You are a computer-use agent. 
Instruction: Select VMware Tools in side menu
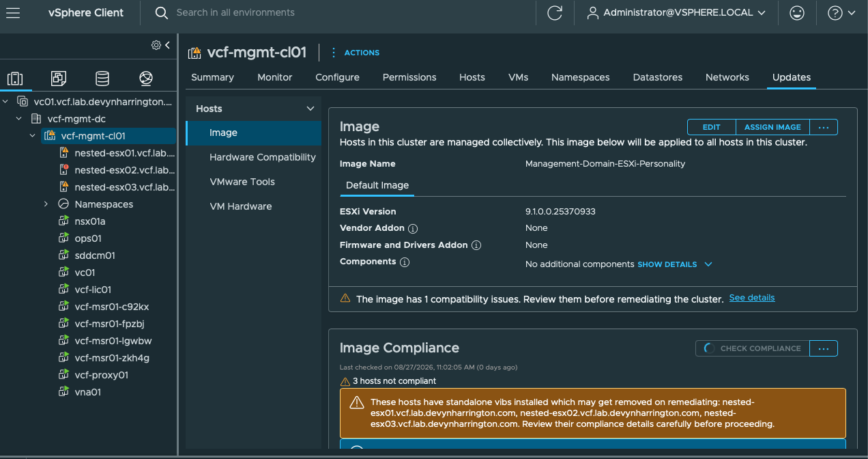point(242,182)
